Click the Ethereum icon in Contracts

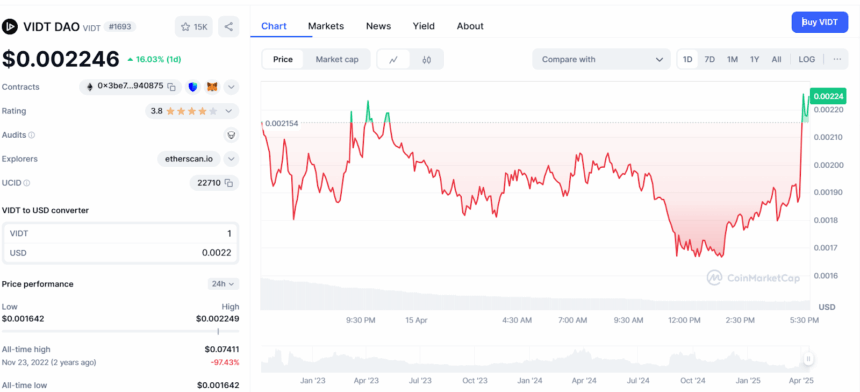(89, 87)
